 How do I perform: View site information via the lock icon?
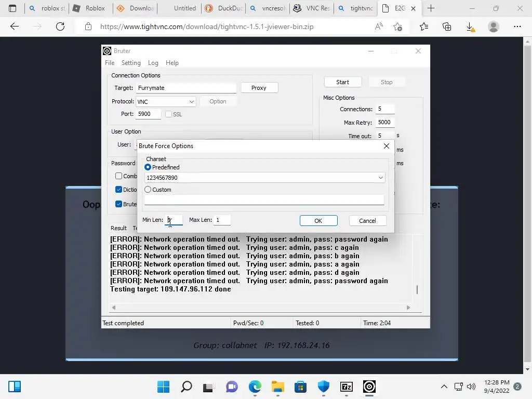click(x=88, y=26)
